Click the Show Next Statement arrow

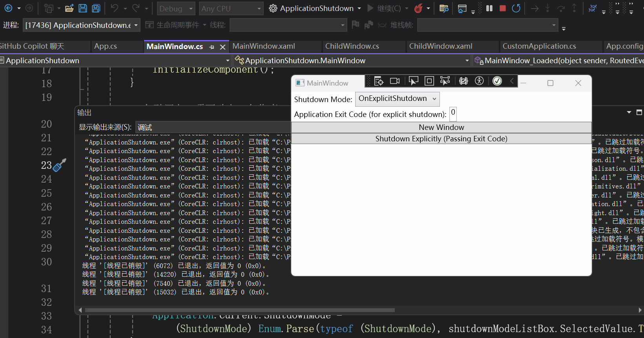[535, 8]
